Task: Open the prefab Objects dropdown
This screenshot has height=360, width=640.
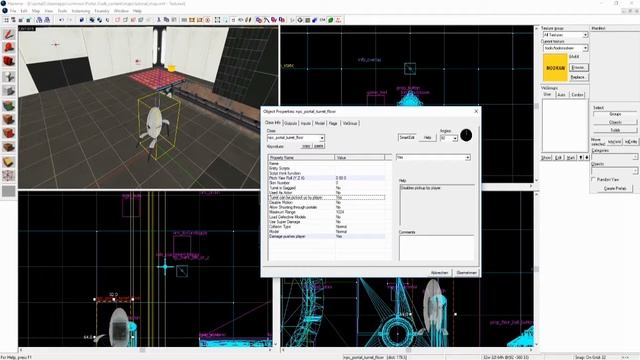Action: [635, 171]
